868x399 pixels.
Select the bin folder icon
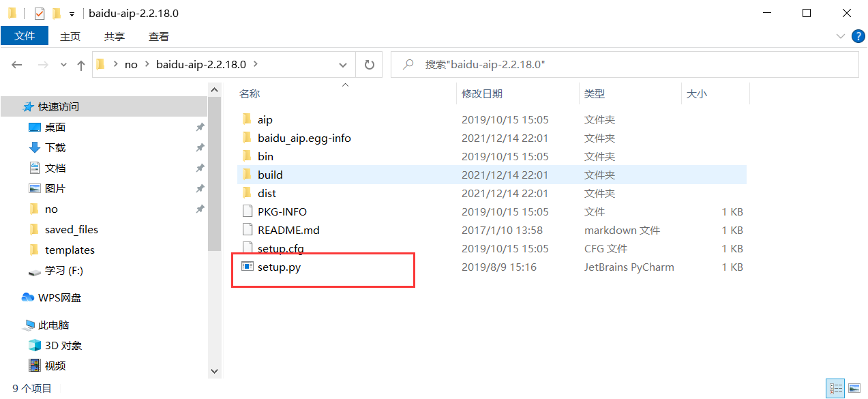pos(247,156)
